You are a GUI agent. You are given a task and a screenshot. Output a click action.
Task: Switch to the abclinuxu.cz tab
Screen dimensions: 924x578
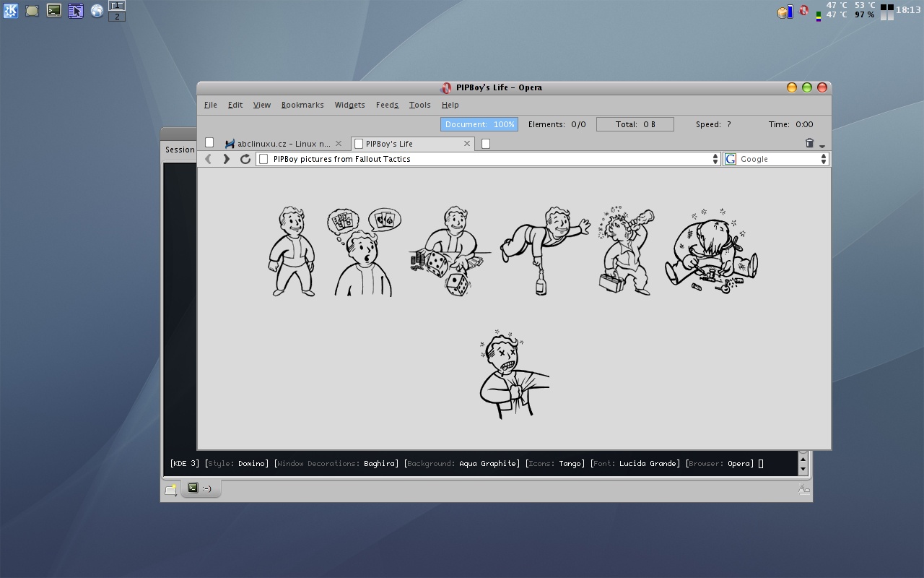(x=283, y=144)
